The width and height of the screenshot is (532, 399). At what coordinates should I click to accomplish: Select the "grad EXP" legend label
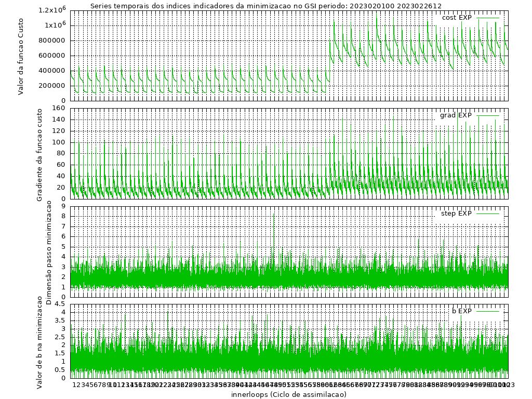(x=456, y=115)
